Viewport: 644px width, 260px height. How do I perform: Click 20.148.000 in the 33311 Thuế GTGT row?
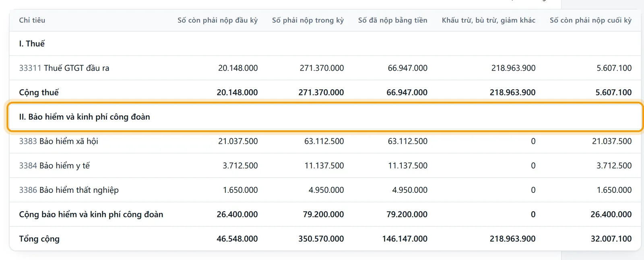pos(238,68)
